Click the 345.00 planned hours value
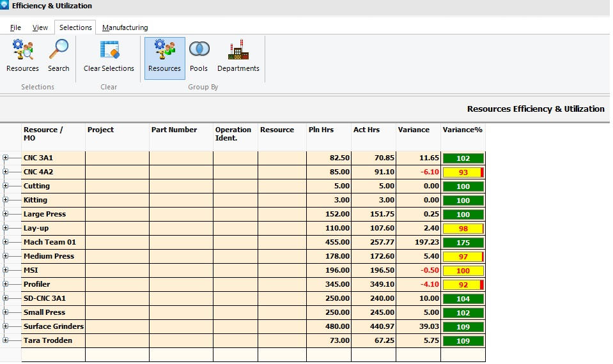613x364 pixels. [338, 284]
